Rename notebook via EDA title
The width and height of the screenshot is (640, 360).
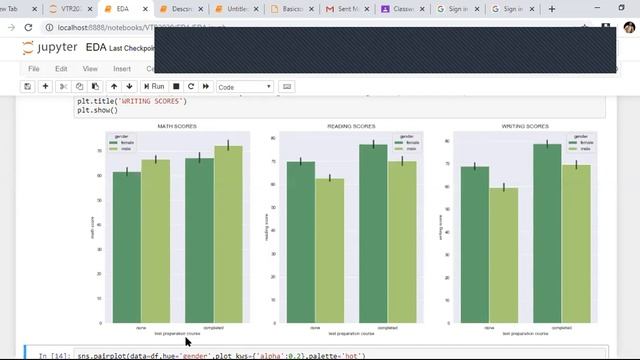click(96, 47)
